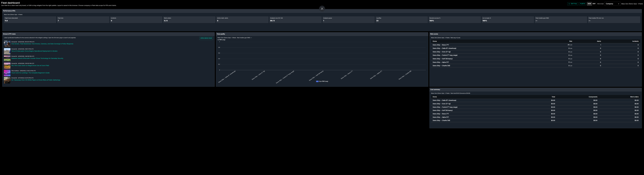Screen dimensions: 644x175
Task: Click the Risk column header in Risk scores
Action: [571, 41]
